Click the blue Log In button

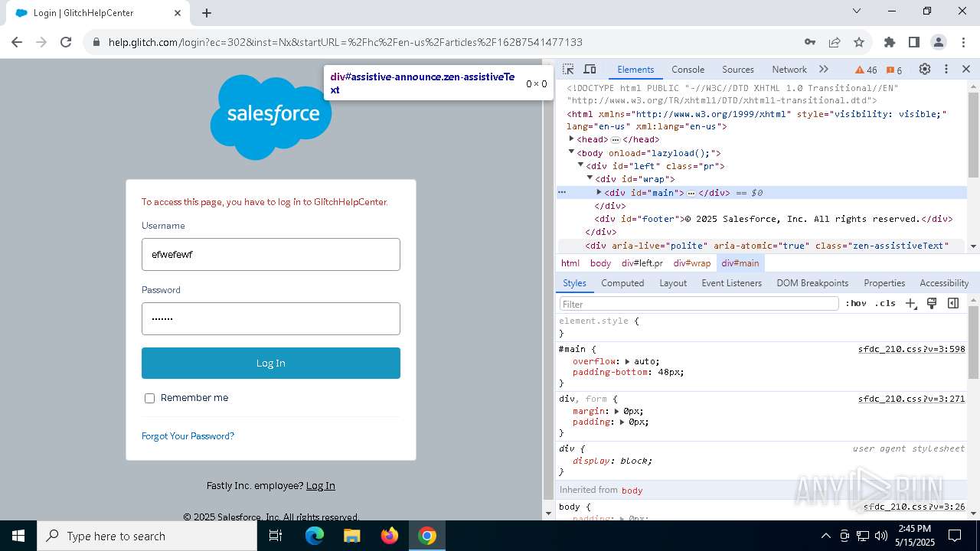(271, 363)
